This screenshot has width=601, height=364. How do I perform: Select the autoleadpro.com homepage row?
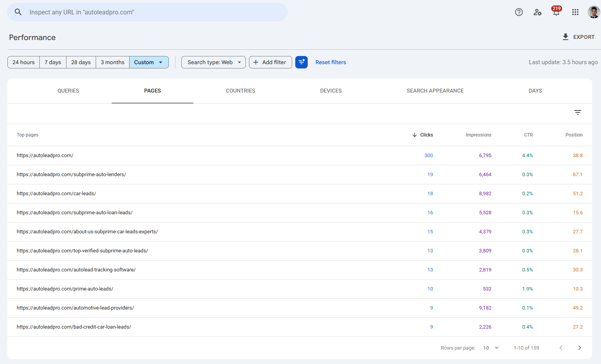(300, 156)
